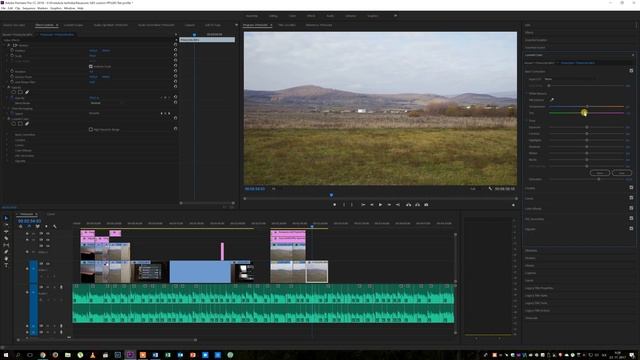Select the Type tool

(6, 265)
